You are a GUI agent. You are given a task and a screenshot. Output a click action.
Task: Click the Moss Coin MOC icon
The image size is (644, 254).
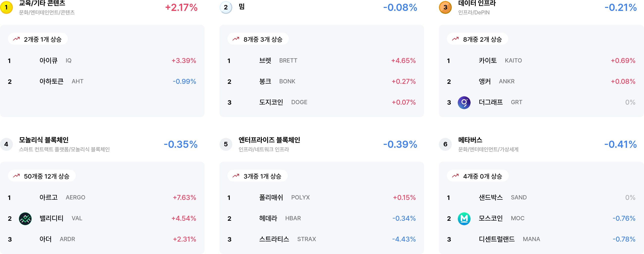click(464, 219)
